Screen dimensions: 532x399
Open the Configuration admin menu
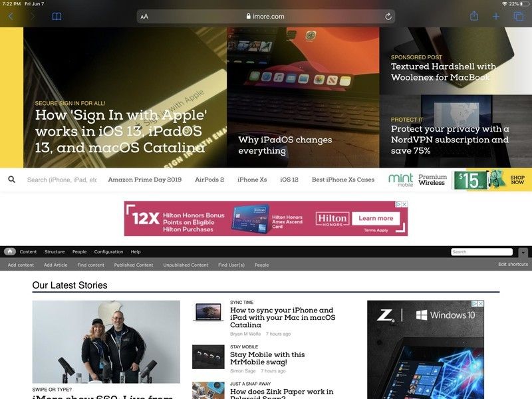point(108,252)
